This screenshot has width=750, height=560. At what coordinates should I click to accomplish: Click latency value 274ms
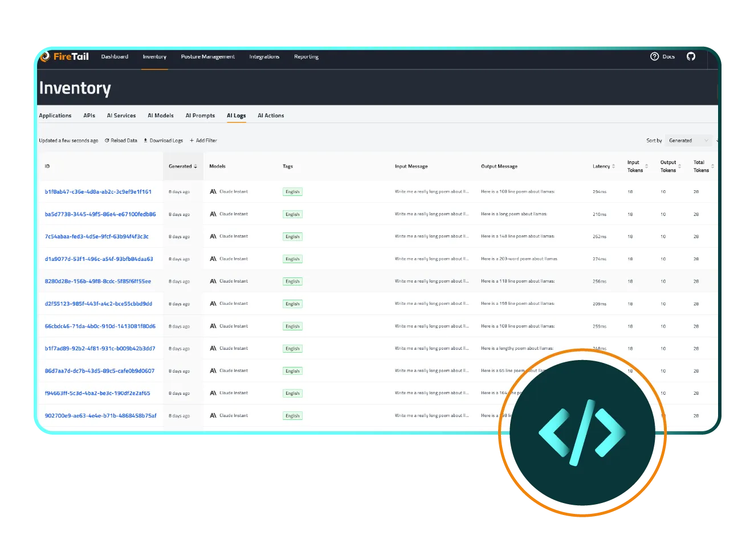tap(600, 259)
